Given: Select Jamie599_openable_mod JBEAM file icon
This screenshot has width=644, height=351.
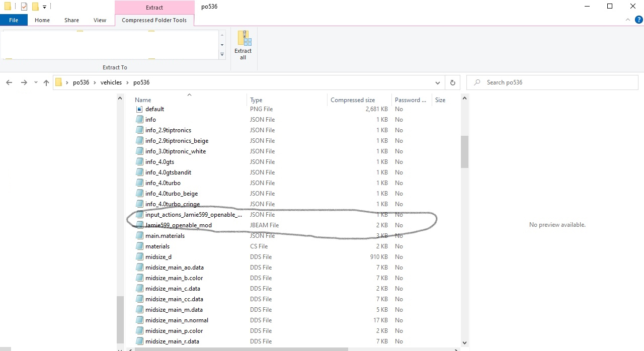Looking at the screenshot, I should (x=140, y=225).
